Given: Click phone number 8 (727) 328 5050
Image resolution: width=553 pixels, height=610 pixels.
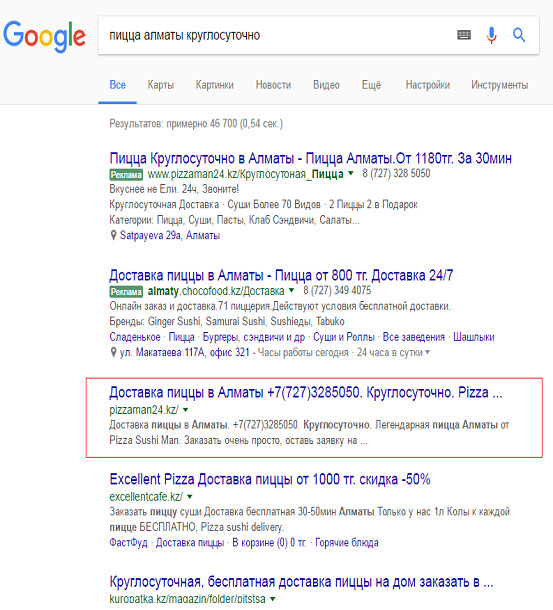Looking at the screenshot, I should coord(396,174).
